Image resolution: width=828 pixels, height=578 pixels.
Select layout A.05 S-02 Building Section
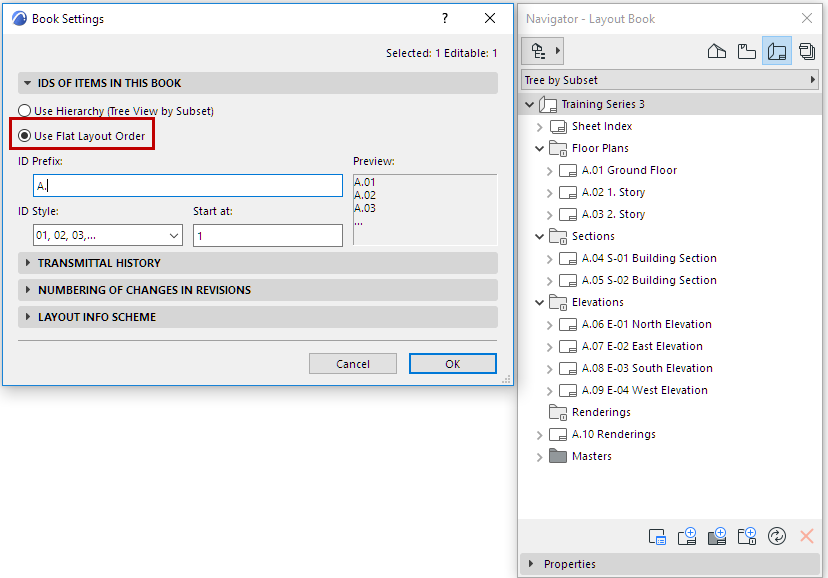pos(638,280)
